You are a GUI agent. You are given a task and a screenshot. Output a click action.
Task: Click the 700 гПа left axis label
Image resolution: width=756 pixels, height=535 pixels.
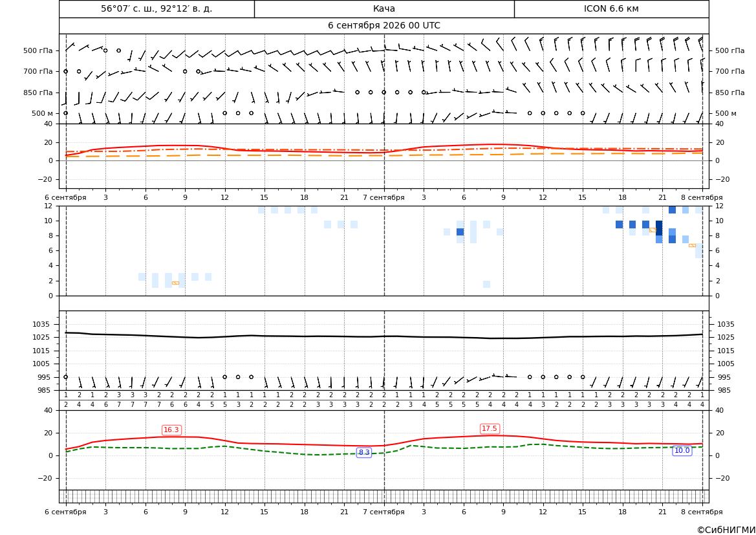tap(38, 71)
